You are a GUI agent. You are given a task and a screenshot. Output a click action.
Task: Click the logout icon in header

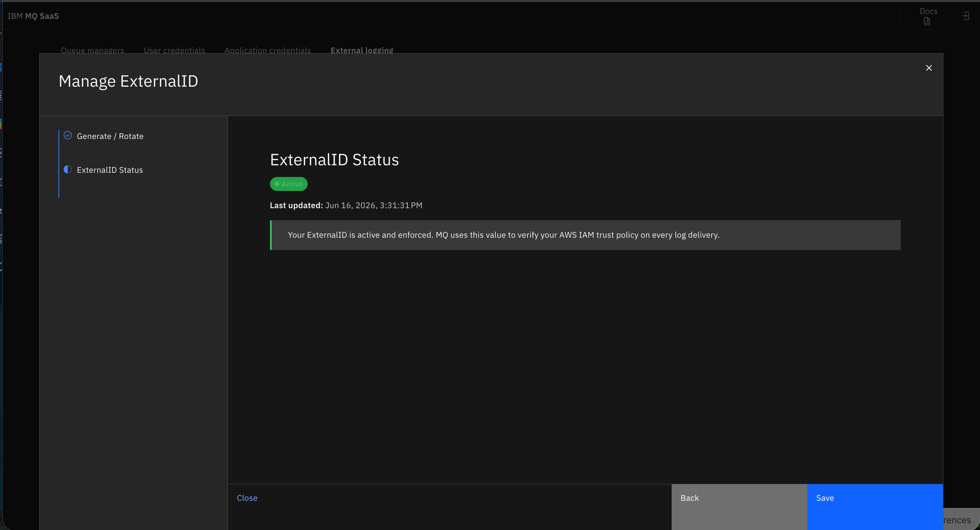(966, 16)
